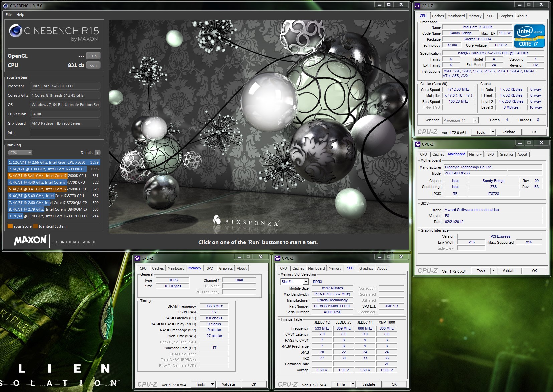This screenshot has width=553, height=392.
Task: Select ranking row i7-4770K score 822
Action: [x=54, y=182]
